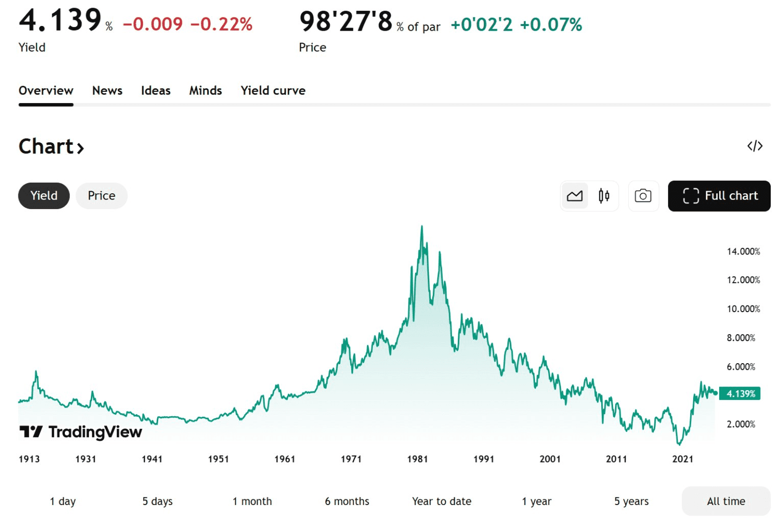Choose the Year to date range

[x=442, y=501]
